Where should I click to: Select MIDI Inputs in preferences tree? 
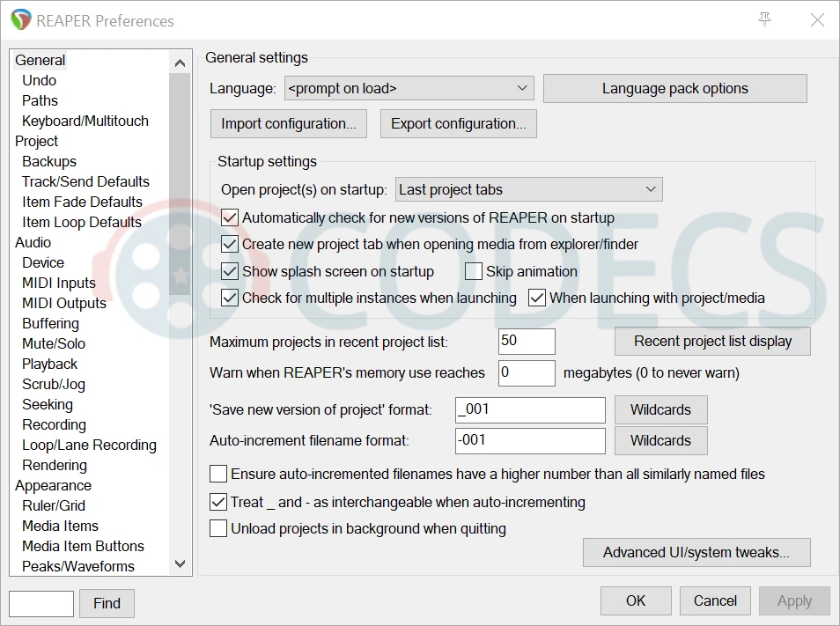click(x=58, y=283)
